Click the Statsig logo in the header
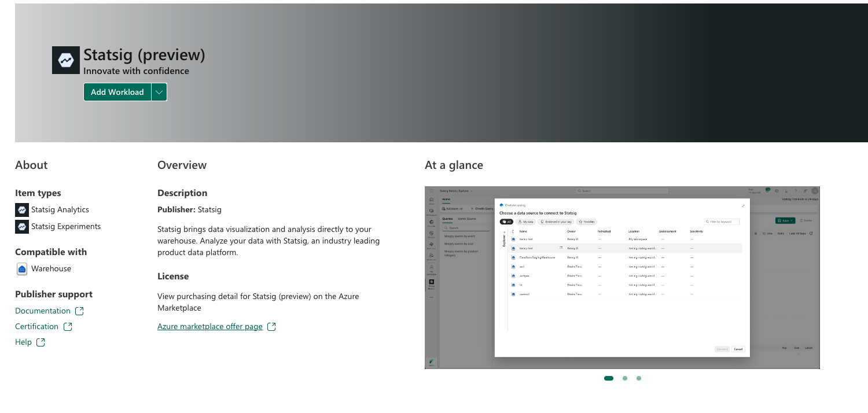The image size is (868, 413). click(66, 60)
